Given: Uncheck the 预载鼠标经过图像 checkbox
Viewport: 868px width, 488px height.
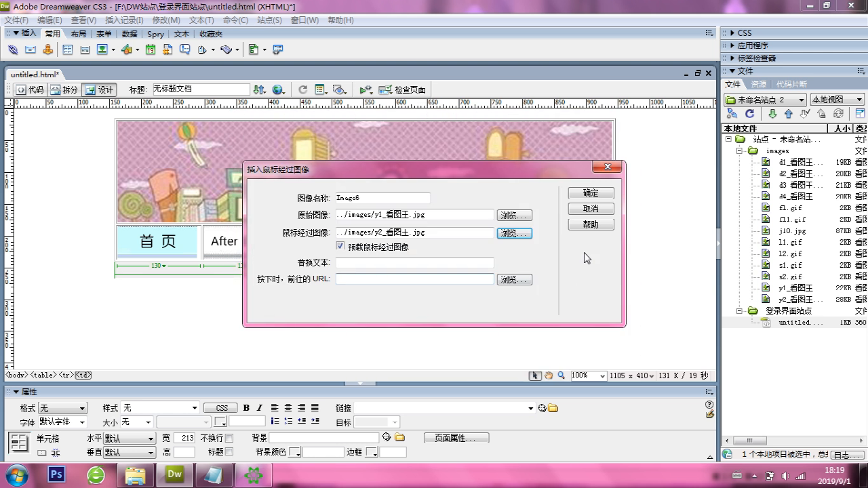Looking at the screenshot, I should click(340, 247).
